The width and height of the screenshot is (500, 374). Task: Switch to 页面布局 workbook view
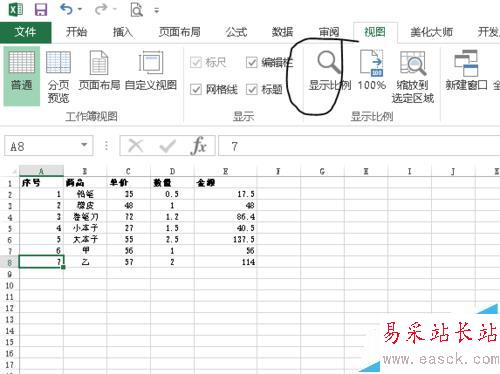[x=99, y=71]
